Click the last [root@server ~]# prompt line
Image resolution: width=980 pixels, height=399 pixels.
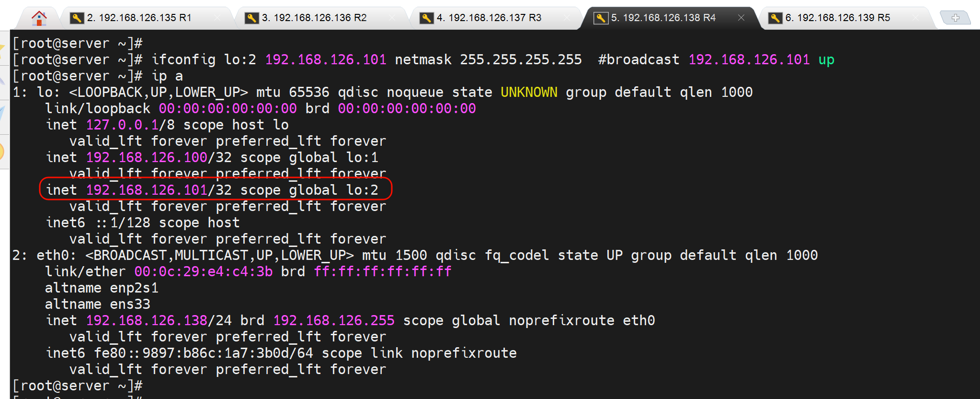click(x=78, y=386)
